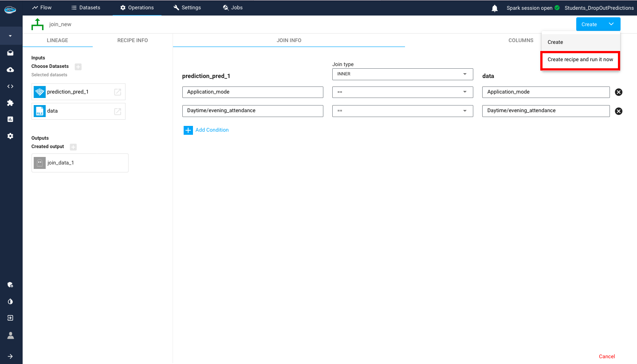Switch to the LINEAGE tab
This screenshot has width=637, height=364.
[x=58, y=40]
